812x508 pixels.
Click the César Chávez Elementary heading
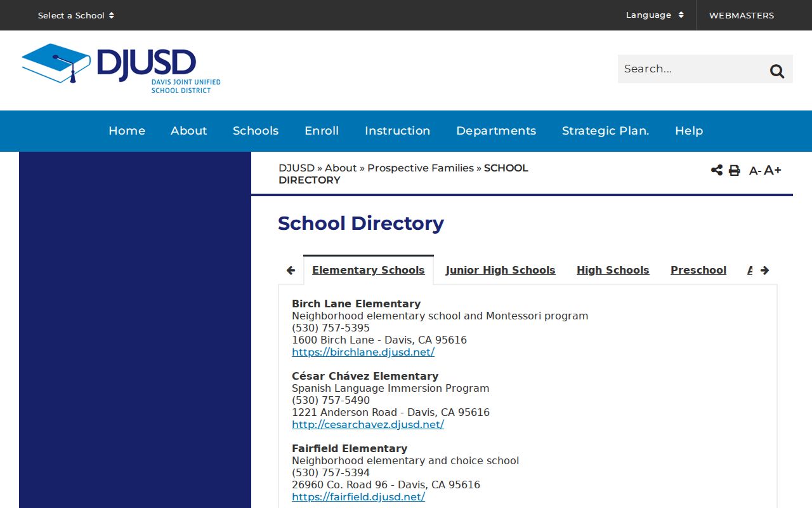click(365, 376)
